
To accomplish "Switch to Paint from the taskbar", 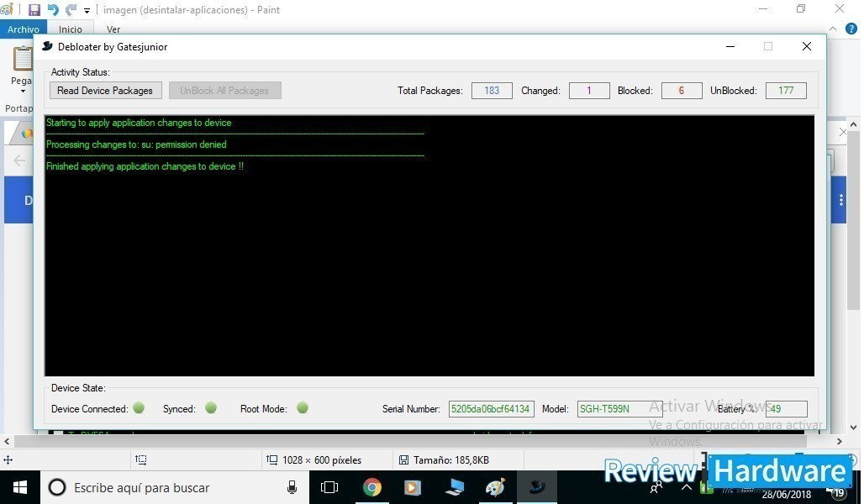I will coord(495,487).
